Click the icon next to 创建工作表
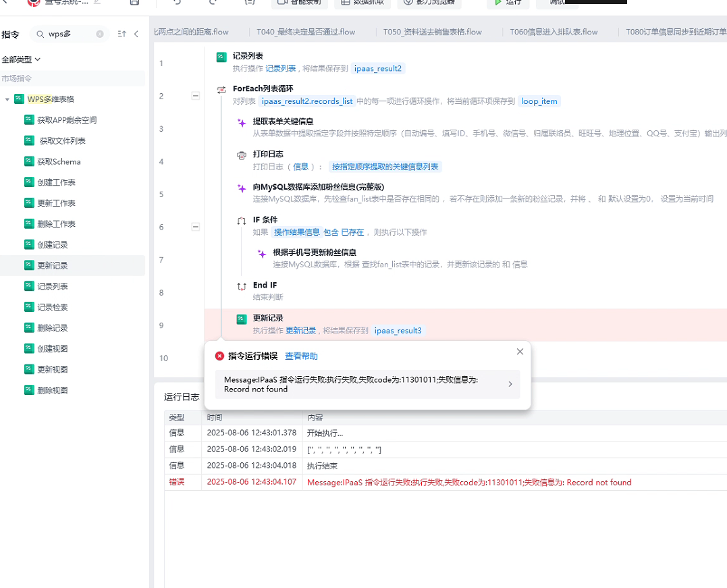 (29, 182)
